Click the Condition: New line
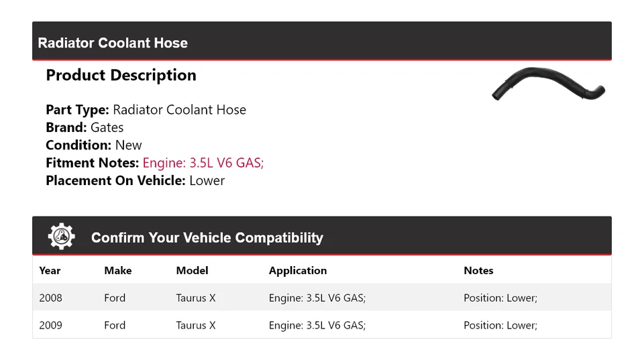Screen dimensions: 644x360 94,145
